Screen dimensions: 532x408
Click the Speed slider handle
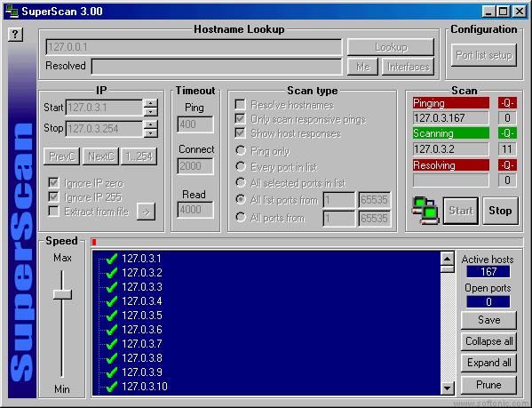pos(62,294)
